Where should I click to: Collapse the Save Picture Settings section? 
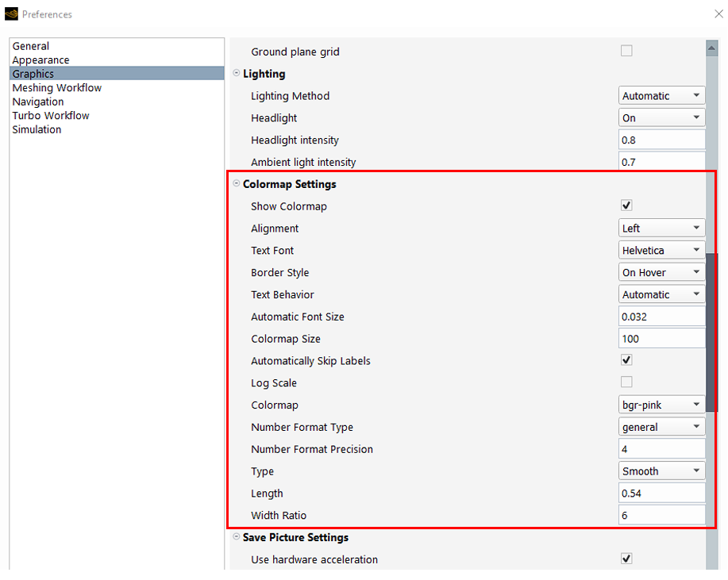pos(236,537)
